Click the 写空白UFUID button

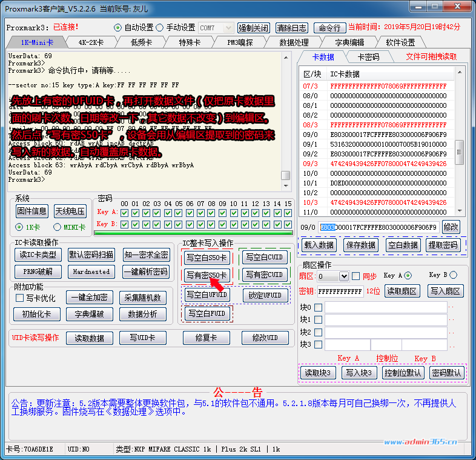click(207, 295)
